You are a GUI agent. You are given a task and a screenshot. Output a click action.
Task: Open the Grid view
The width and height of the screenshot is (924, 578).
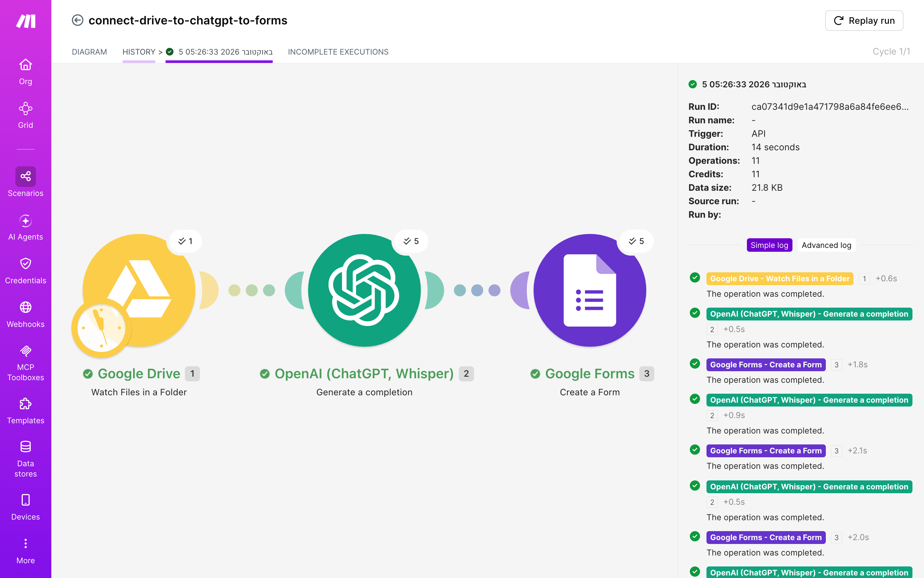point(26,116)
